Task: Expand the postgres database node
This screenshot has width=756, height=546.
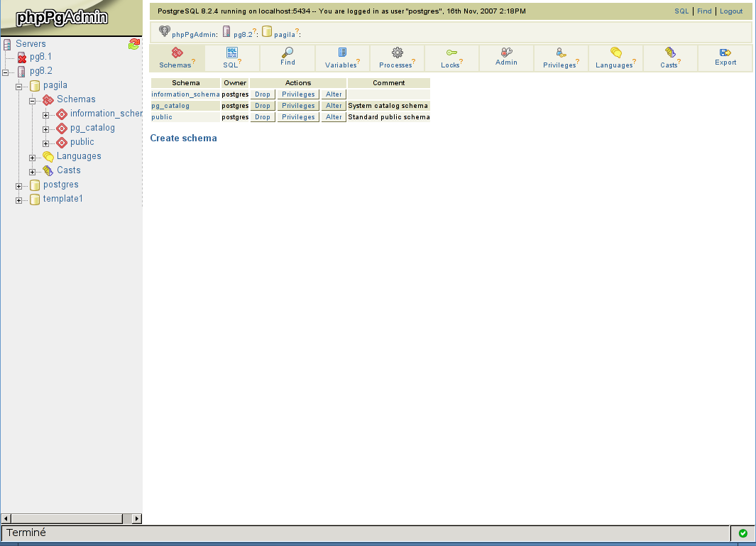Action: (19, 185)
